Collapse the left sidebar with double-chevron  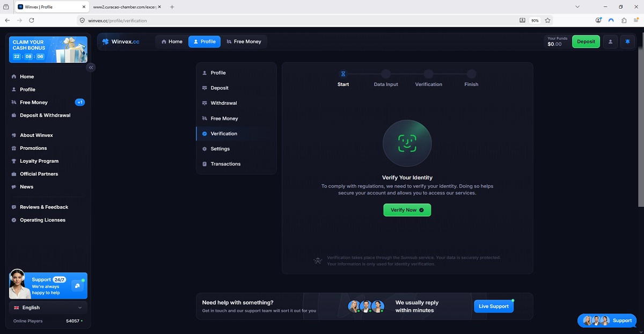click(91, 68)
